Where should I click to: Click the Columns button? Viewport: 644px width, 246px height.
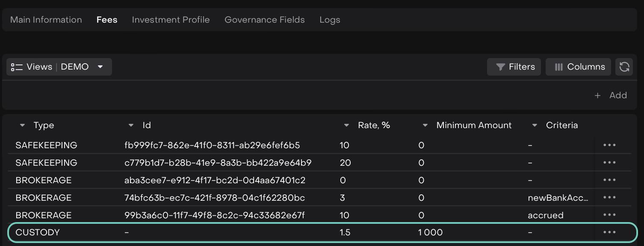coord(579,67)
